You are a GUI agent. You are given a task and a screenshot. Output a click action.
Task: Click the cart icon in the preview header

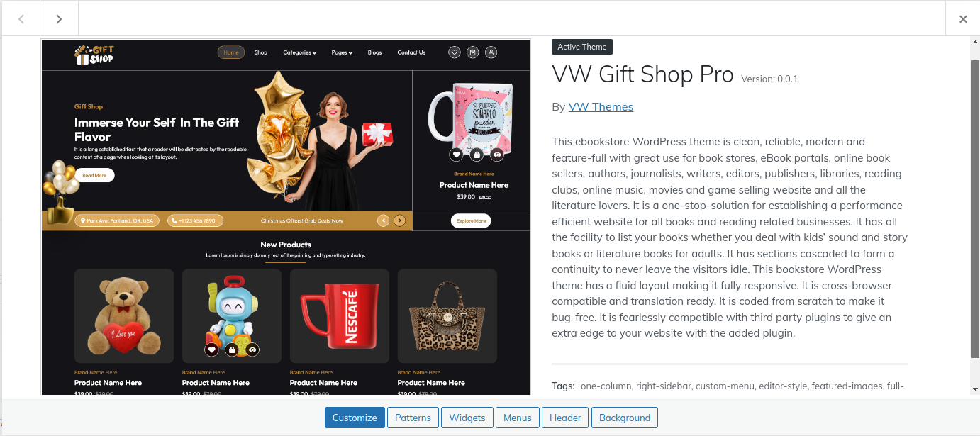473,52
